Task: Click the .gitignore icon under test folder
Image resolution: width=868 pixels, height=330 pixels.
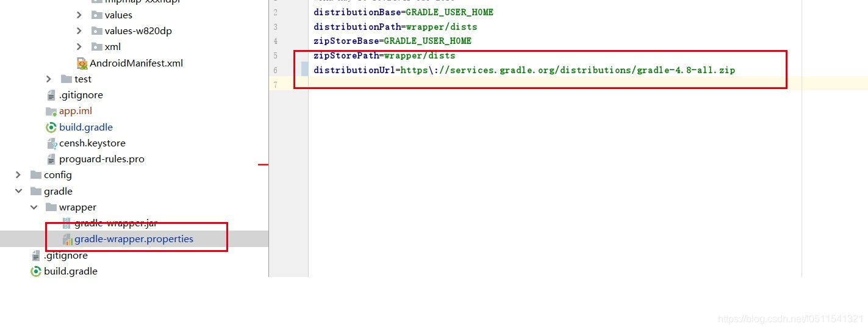Action: point(51,95)
